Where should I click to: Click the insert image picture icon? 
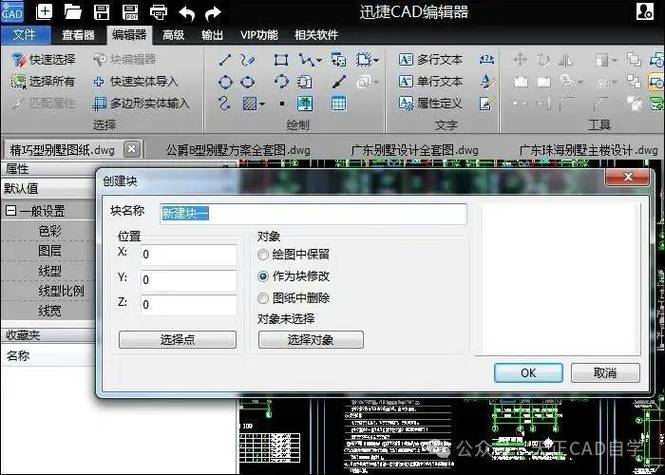305,103
